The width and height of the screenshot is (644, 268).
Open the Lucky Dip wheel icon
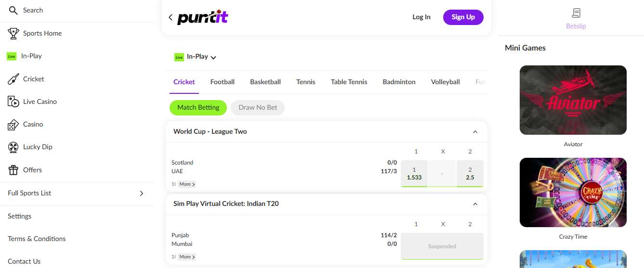pyautogui.click(x=13, y=147)
